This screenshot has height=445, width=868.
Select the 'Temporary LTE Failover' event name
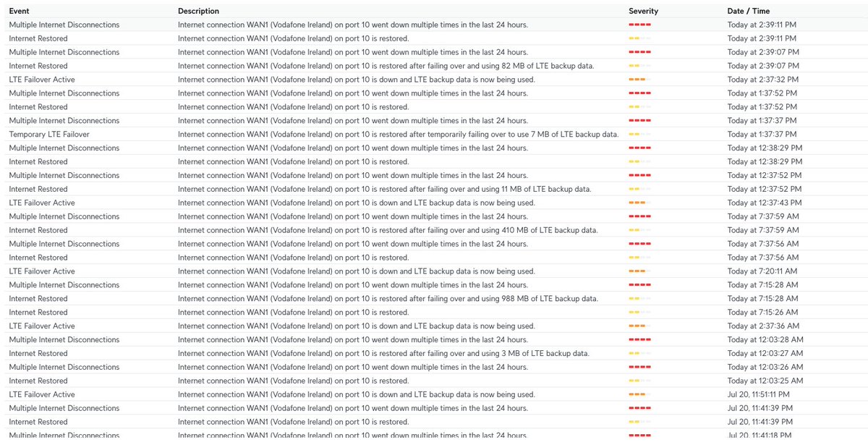point(49,135)
